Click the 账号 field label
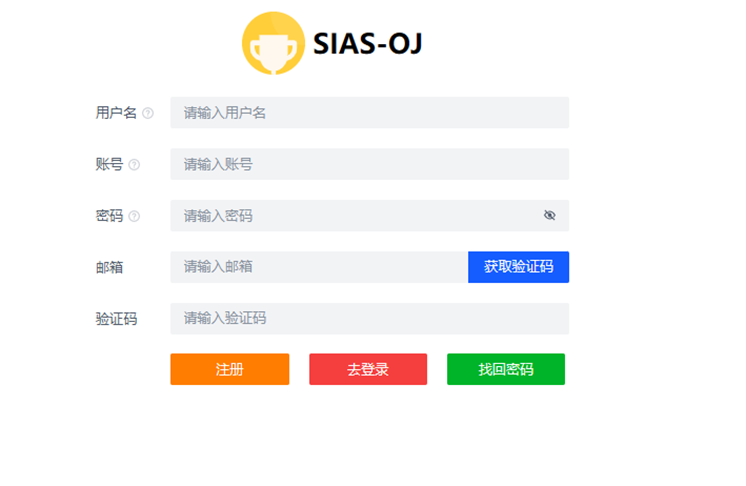Image resolution: width=746 pixels, height=486 pixels. coord(109,164)
